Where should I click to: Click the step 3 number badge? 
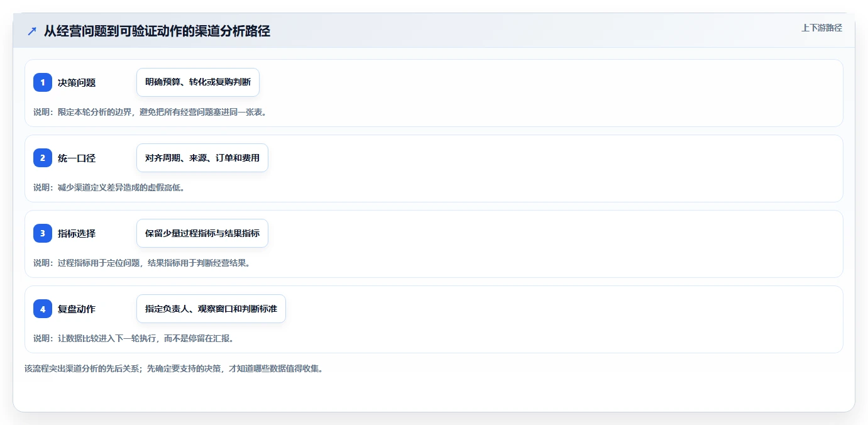pyautogui.click(x=43, y=233)
